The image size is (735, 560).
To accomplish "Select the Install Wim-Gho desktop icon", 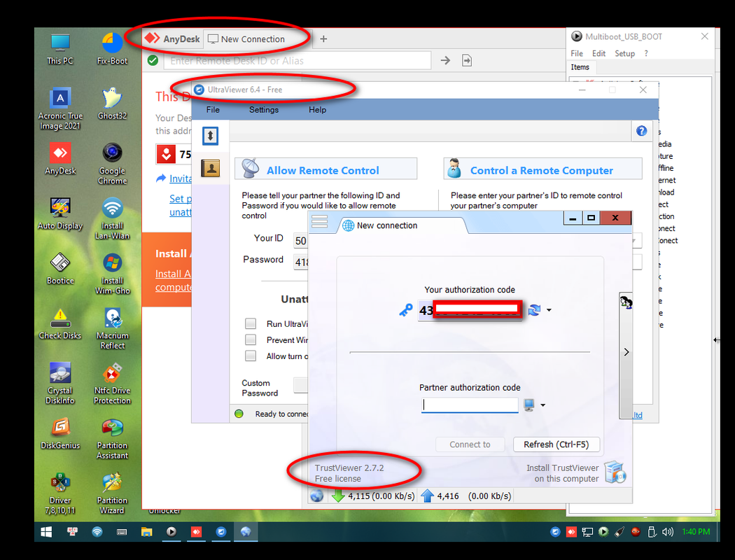I will (112, 274).
